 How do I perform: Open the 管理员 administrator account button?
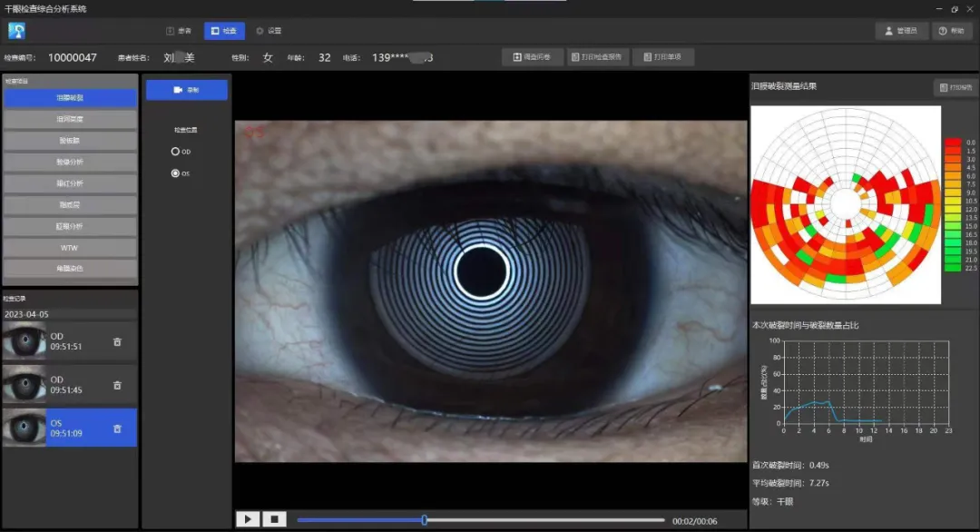pos(901,31)
